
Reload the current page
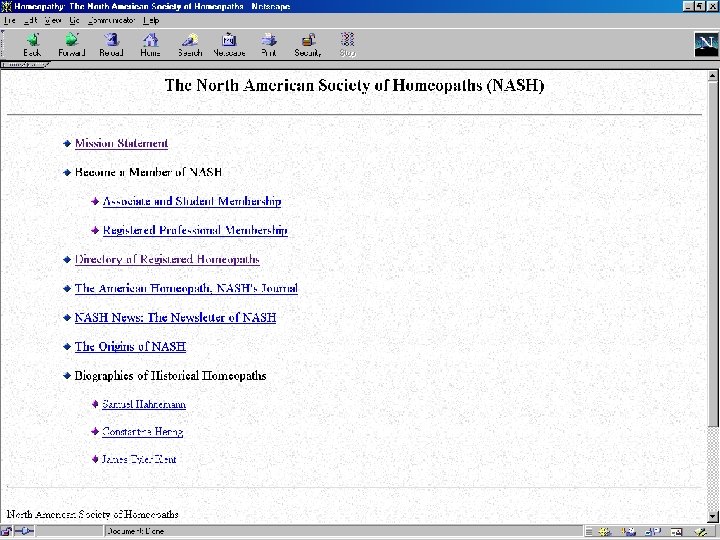click(x=111, y=45)
